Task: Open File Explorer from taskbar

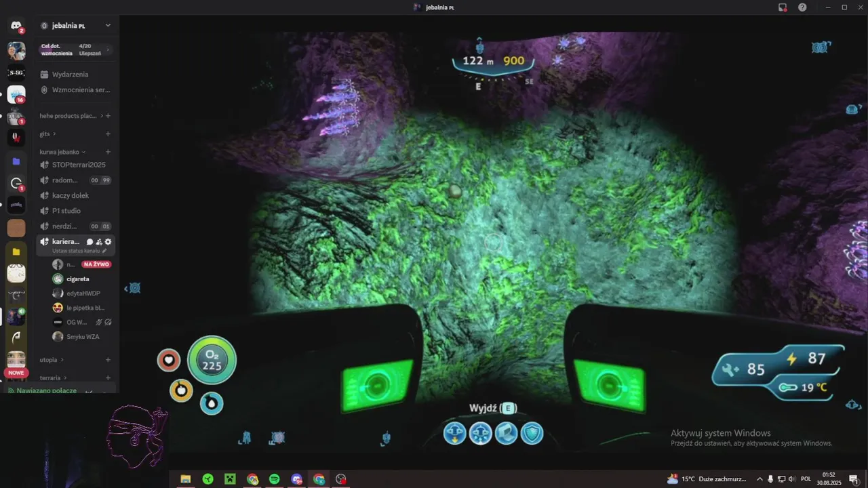Action: [x=185, y=479]
